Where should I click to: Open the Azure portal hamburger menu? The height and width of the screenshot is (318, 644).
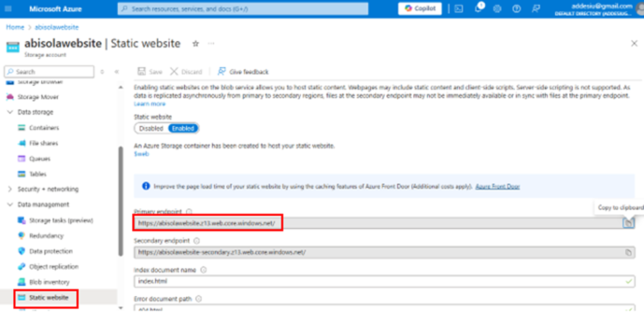9,9
